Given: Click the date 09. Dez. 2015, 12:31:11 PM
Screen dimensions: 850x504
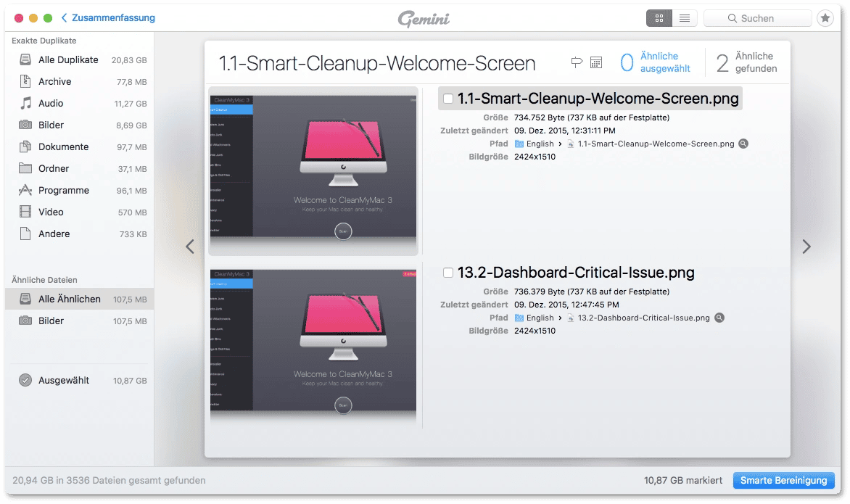Looking at the screenshot, I should (565, 131).
